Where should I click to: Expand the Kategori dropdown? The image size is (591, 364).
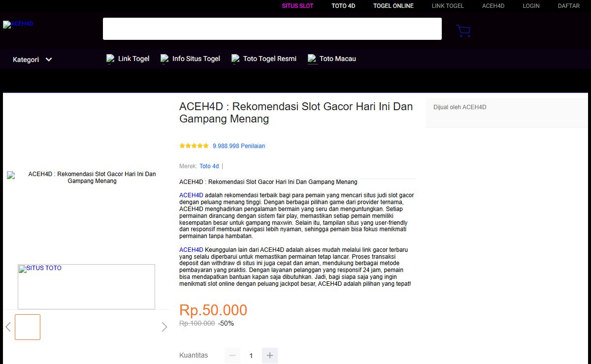tap(33, 60)
